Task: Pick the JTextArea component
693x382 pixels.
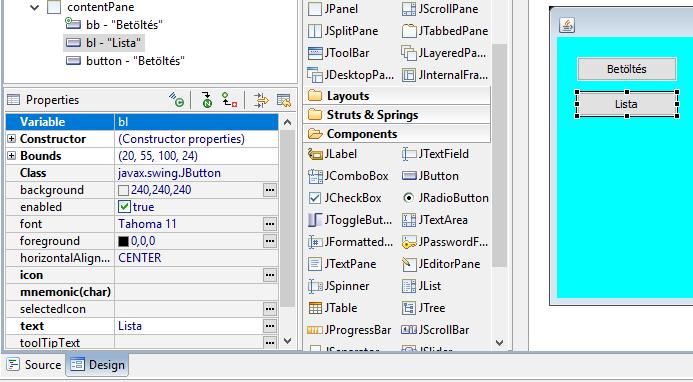Action: coord(435,220)
